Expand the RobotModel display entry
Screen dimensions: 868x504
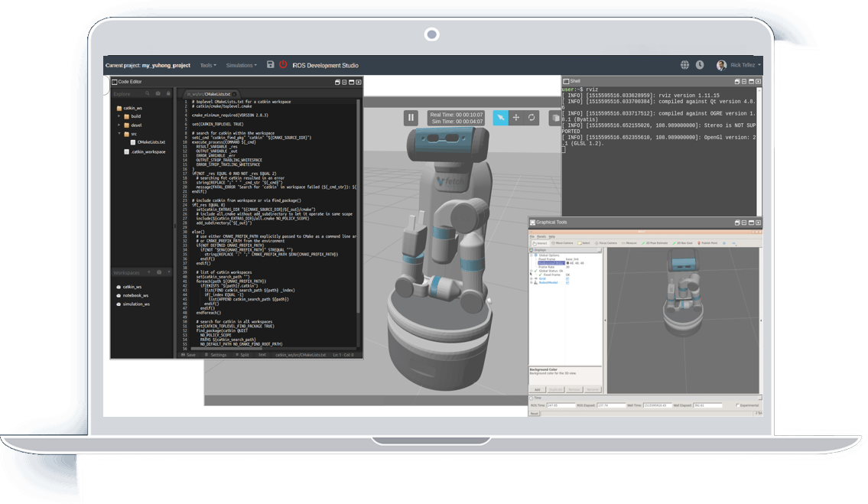tap(532, 282)
